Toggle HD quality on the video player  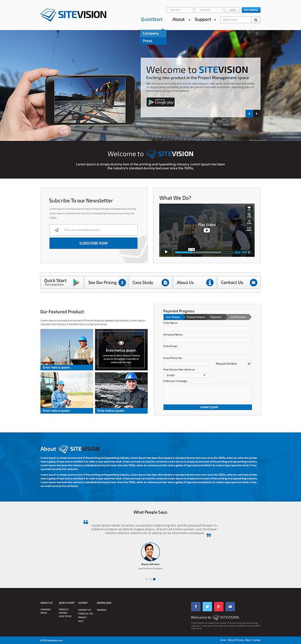pyautogui.click(x=244, y=252)
